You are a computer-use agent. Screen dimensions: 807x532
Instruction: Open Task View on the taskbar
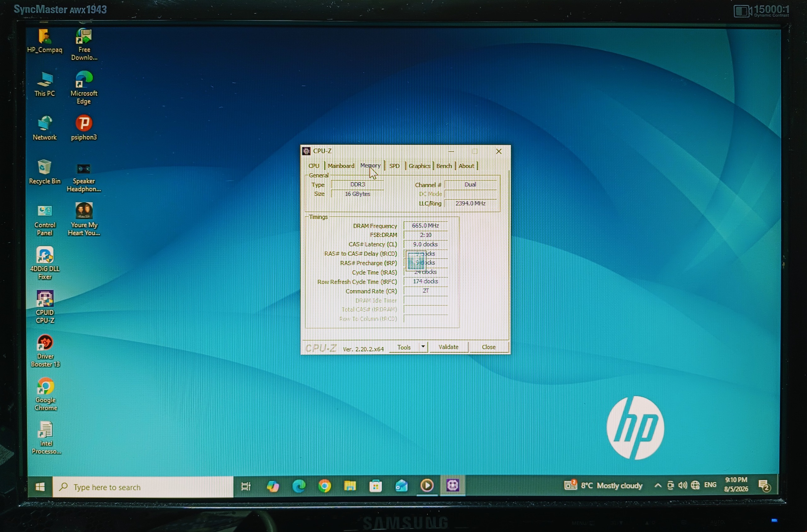click(246, 487)
